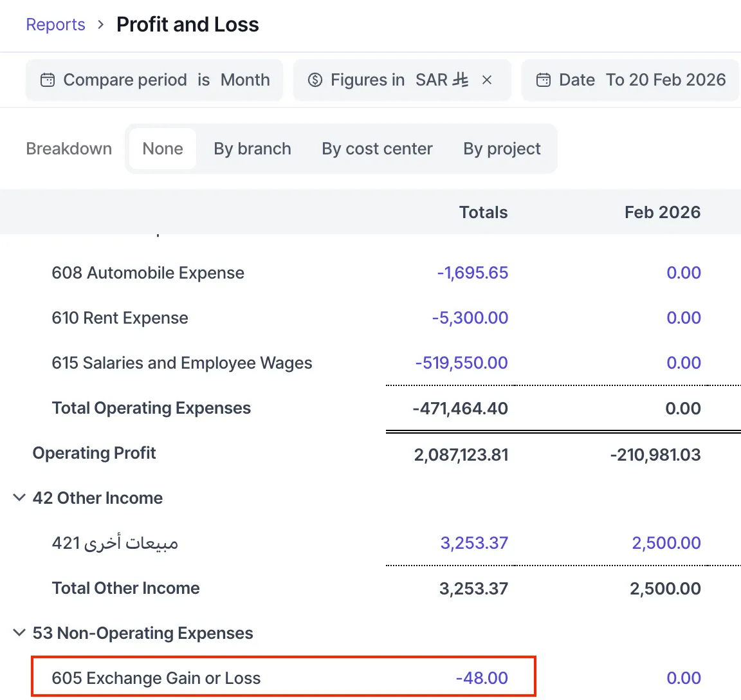Select the By cost center breakdown

pos(377,149)
